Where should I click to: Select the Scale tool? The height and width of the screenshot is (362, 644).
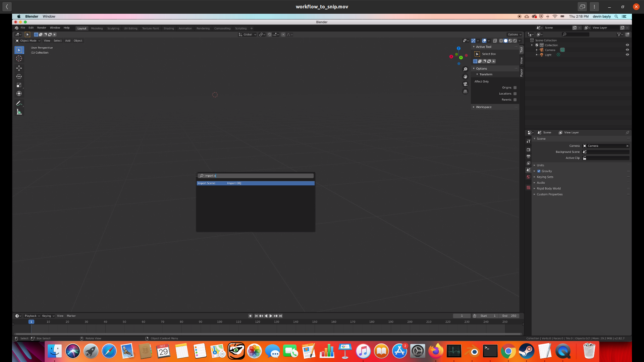tap(19, 85)
